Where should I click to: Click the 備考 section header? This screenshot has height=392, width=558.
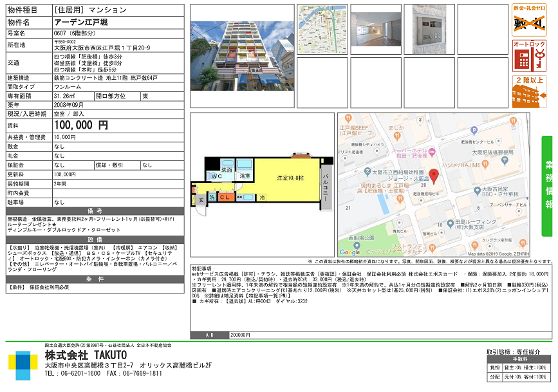coord(95,210)
